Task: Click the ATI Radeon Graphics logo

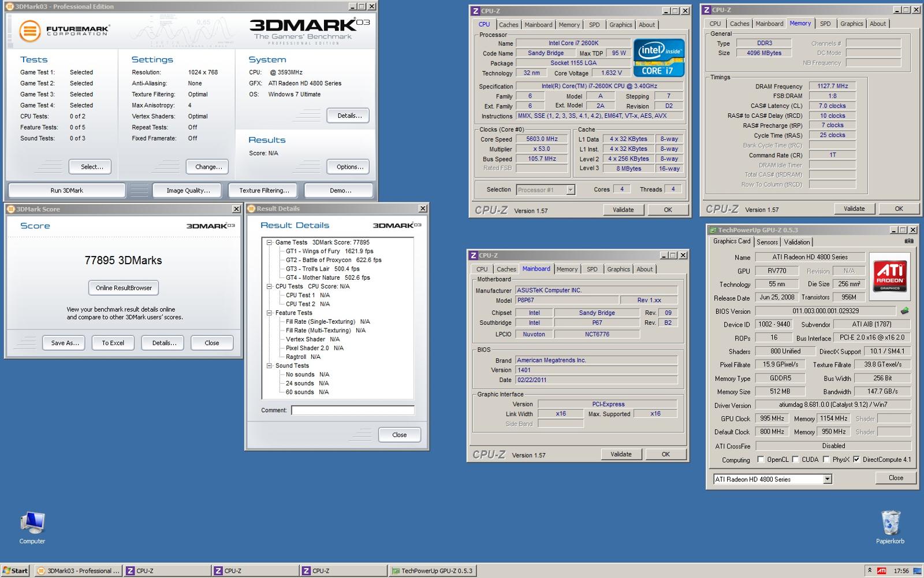Action: coord(890,277)
